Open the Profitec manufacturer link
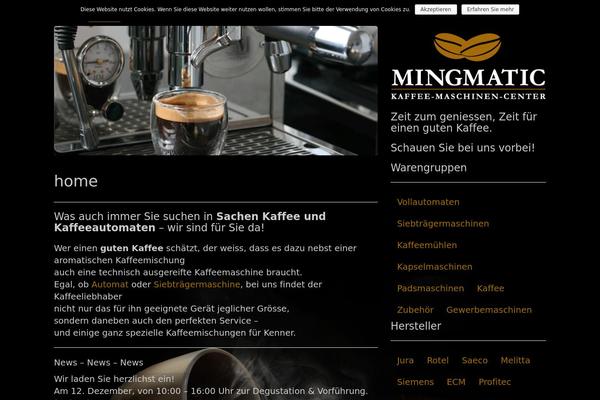 [494, 382]
